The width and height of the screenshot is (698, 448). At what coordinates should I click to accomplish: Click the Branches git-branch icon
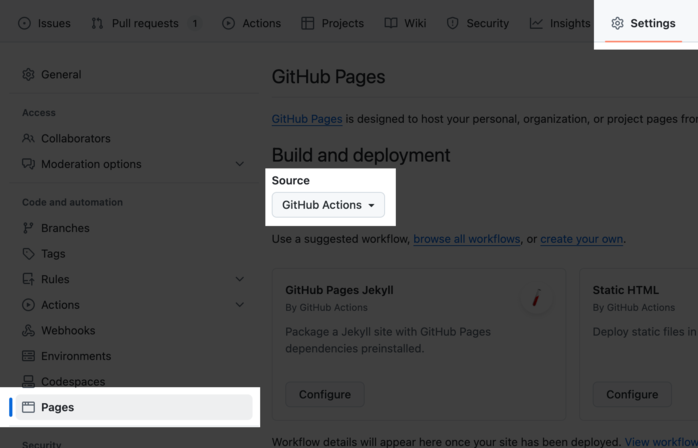pyautogui.click(x=28, y=228)
